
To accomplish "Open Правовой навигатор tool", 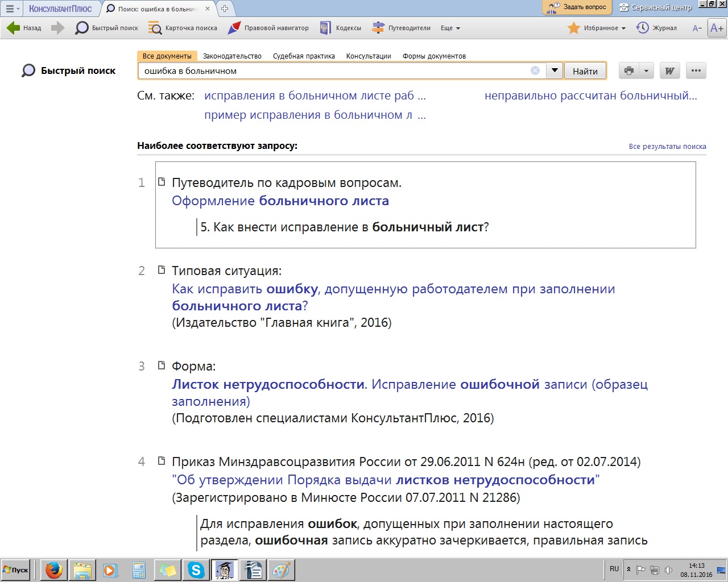I will (x=268, y=28).
